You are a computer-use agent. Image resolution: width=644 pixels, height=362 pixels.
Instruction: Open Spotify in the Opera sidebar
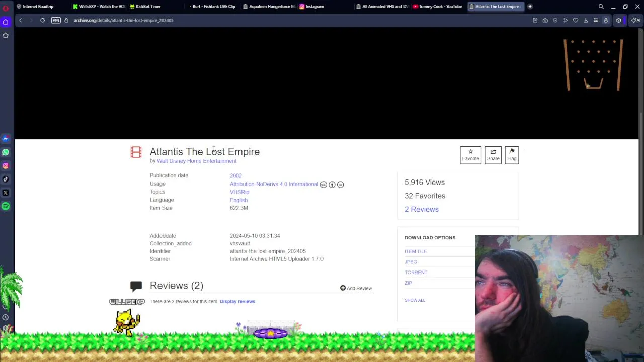(6, 206)
